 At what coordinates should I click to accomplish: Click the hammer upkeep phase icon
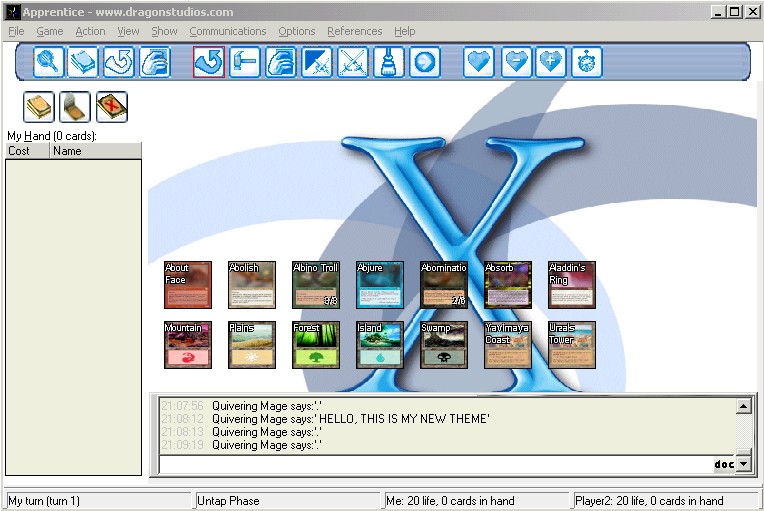tap(245, 62)
